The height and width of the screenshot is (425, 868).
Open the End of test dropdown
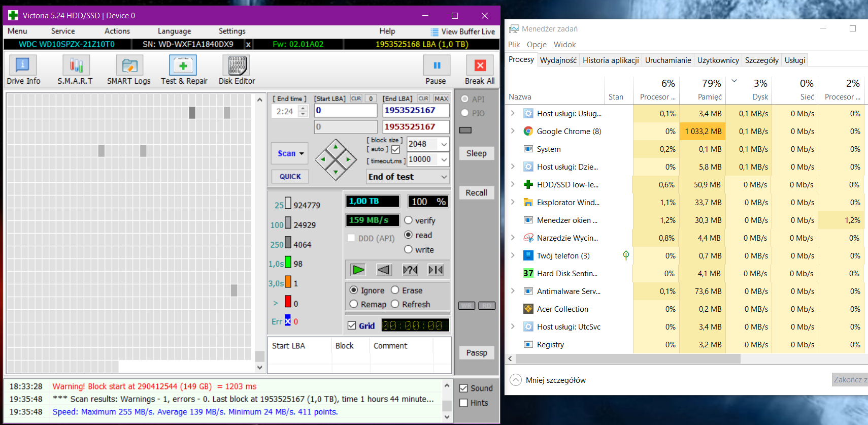[x=444, y=177]
